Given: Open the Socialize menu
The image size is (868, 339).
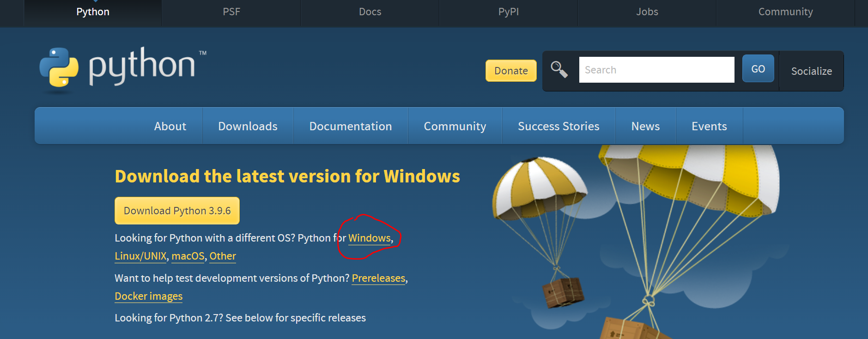Looking at the screenshot, I should [812, 71].
